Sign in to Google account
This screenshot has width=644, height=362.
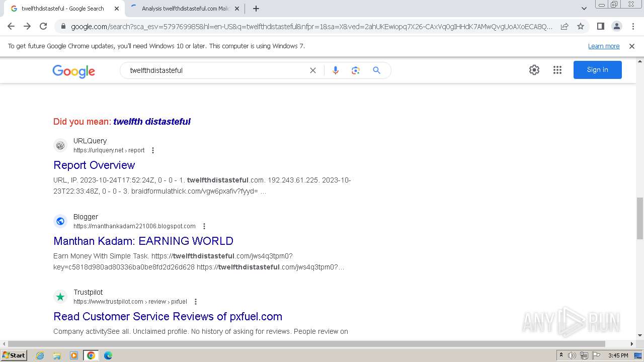597,70
